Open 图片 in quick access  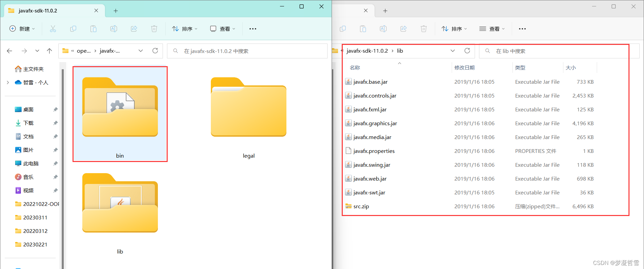24,150
